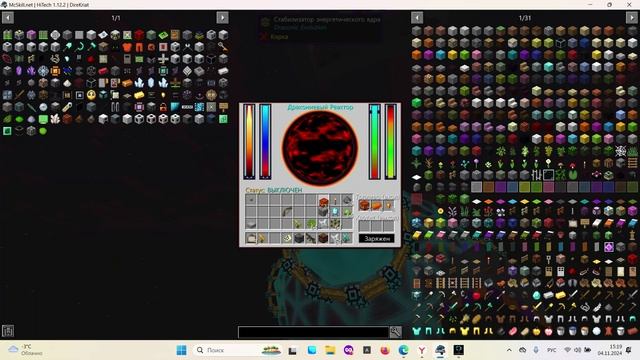Screen dimensions: 640x360
Task: Click the reactor temperature gauge bar
Action: point(249,142)
